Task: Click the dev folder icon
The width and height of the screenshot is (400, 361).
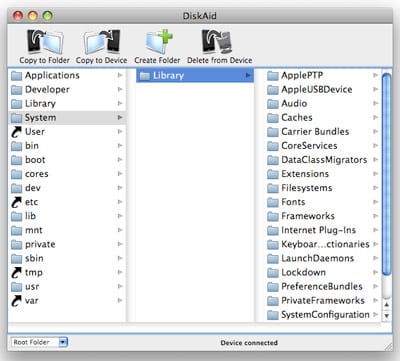Action: tap(16, 188)
